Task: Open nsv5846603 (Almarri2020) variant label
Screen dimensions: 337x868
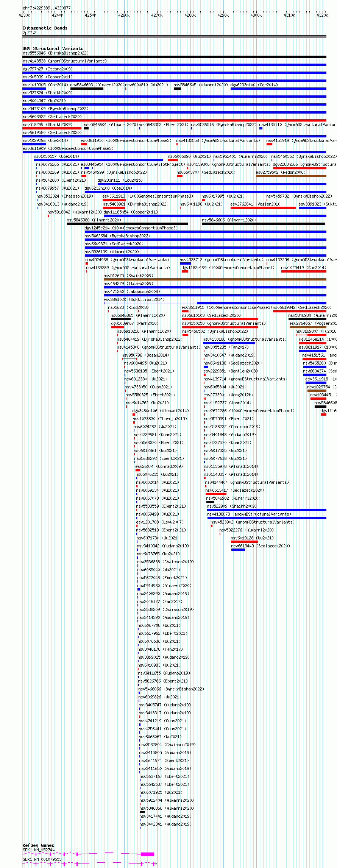Action: 97,85
